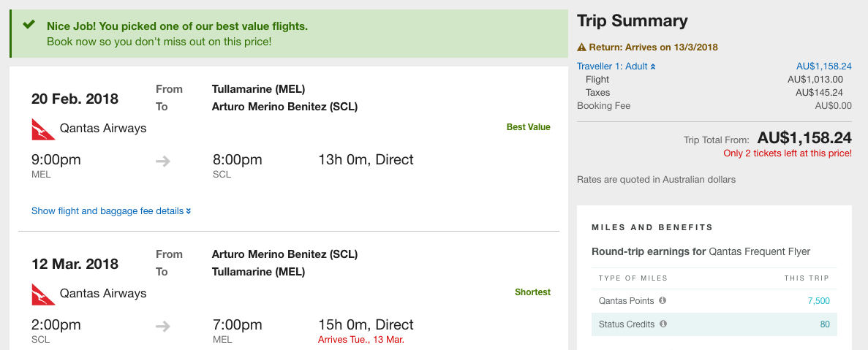868x350 pixels.
Task: Click the info icon next to Qantas Points
Action: tap(663, 301)
